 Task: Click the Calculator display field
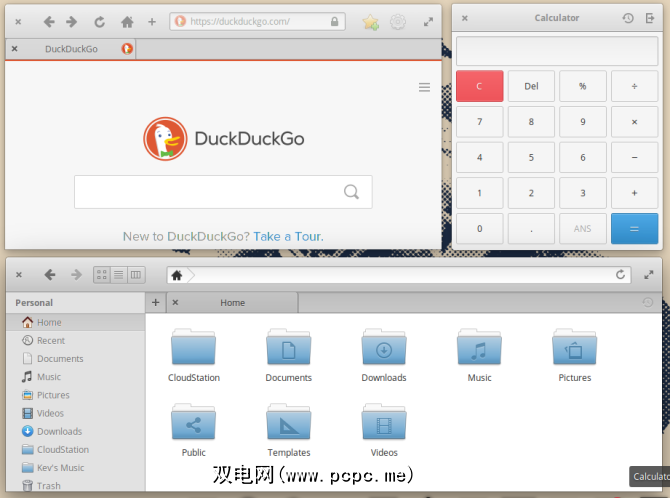[557, 51]
